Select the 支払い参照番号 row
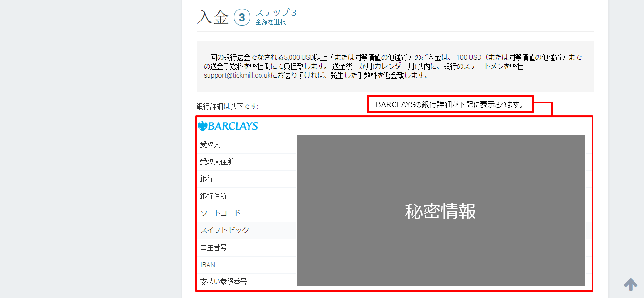The height and width of the screenshot is (298, 644). (x=223, y=282)
